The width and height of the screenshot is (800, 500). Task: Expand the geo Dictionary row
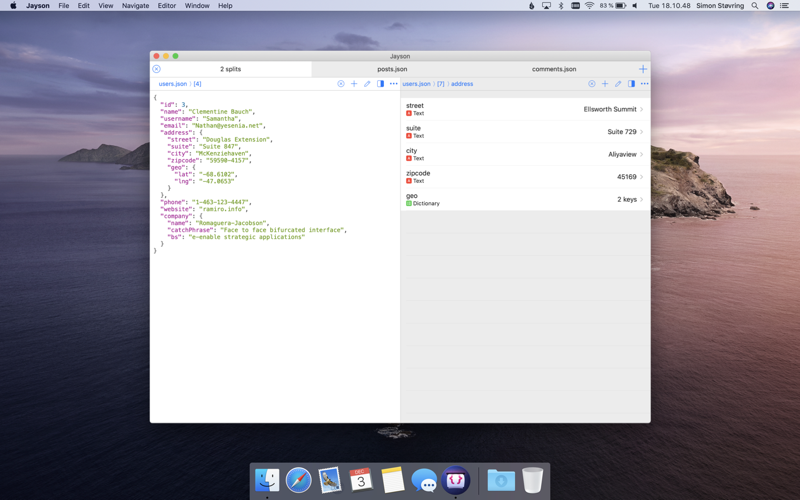click(525, 199)
